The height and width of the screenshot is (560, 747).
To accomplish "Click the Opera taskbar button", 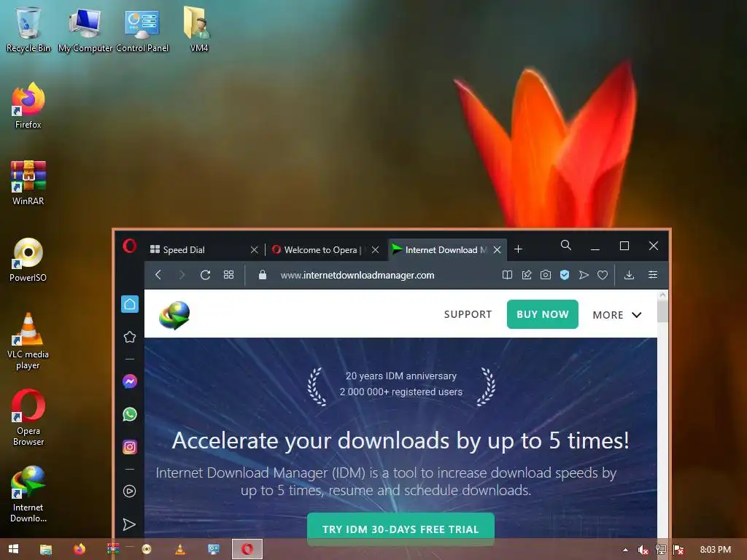I will [247, 549].
